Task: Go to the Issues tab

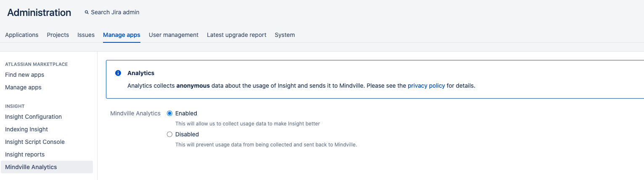Action: (x=86, y=35)
